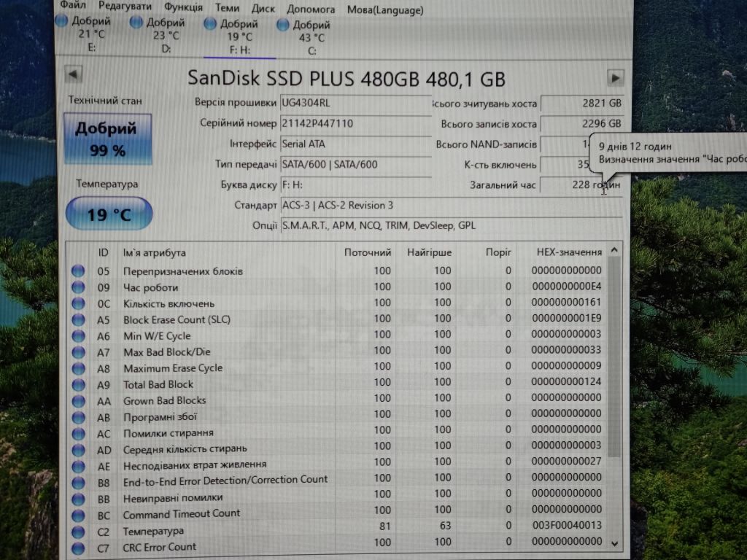Open the Теми menu

(227, 8)
